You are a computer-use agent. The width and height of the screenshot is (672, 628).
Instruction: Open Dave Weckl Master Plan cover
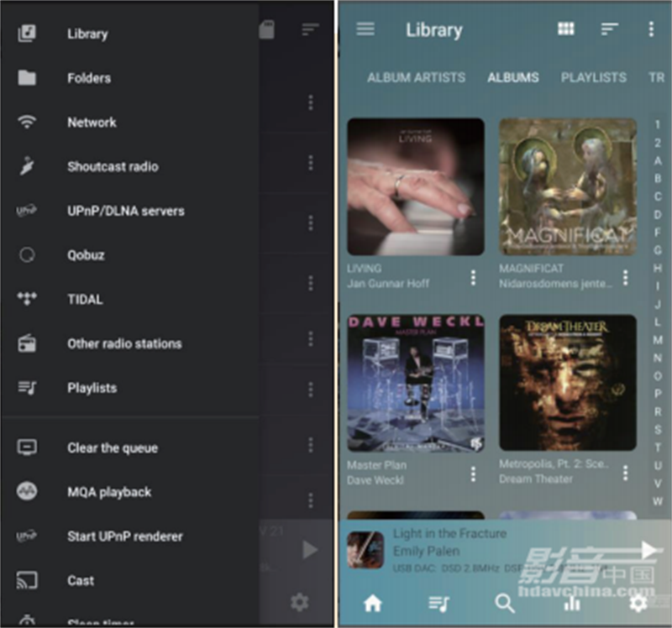[x=416, y=383]
